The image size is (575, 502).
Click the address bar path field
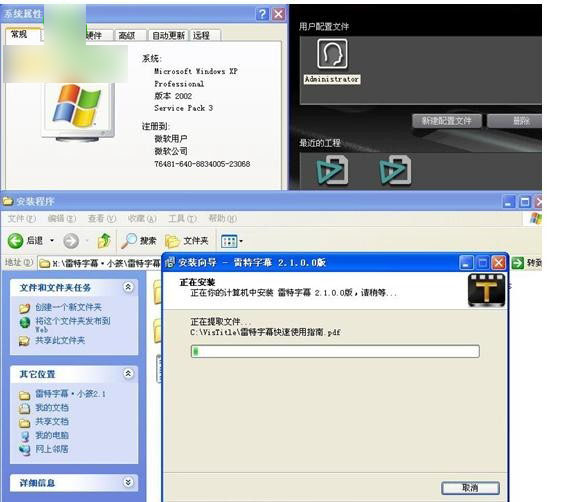click(x=99, y=263)
